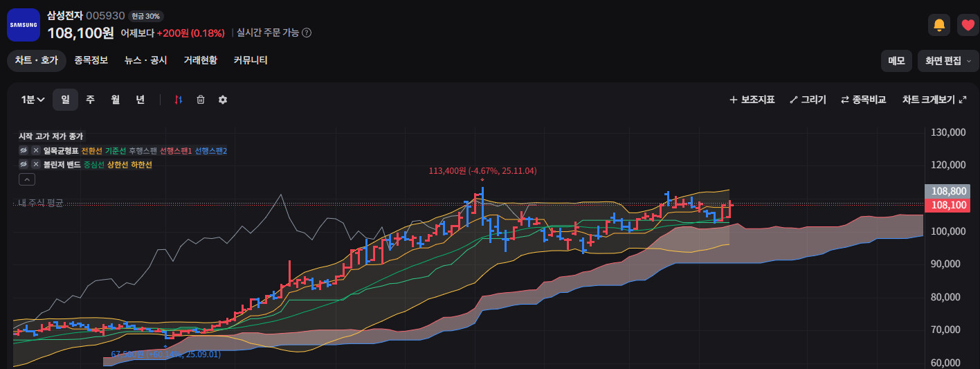Open the 1분 interval dropdown

click(33, 100)
